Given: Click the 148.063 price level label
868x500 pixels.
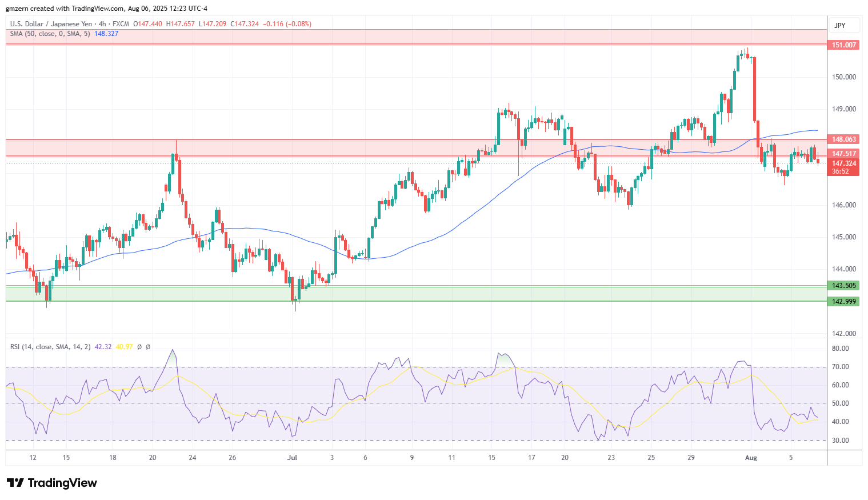Looking at the screenshot, I should [843, 139].
